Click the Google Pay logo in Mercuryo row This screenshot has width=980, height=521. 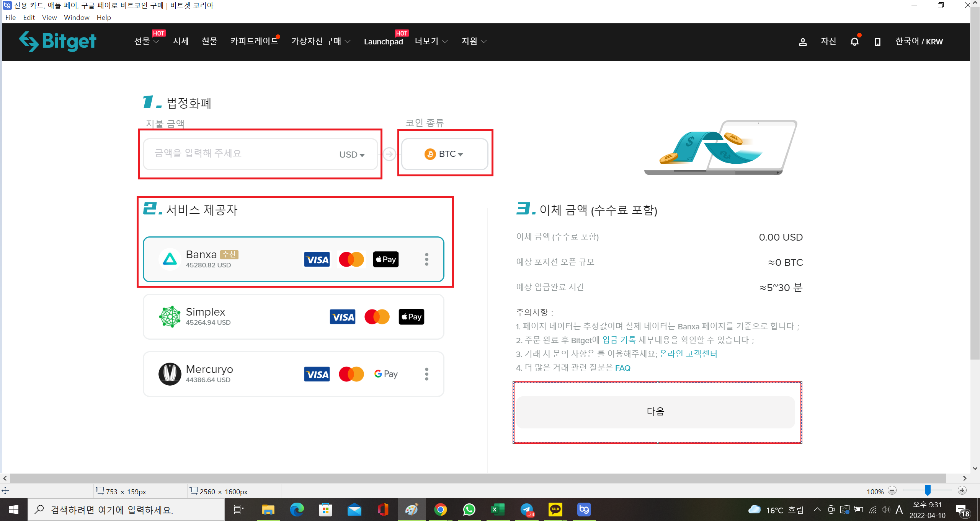(386, 374)
